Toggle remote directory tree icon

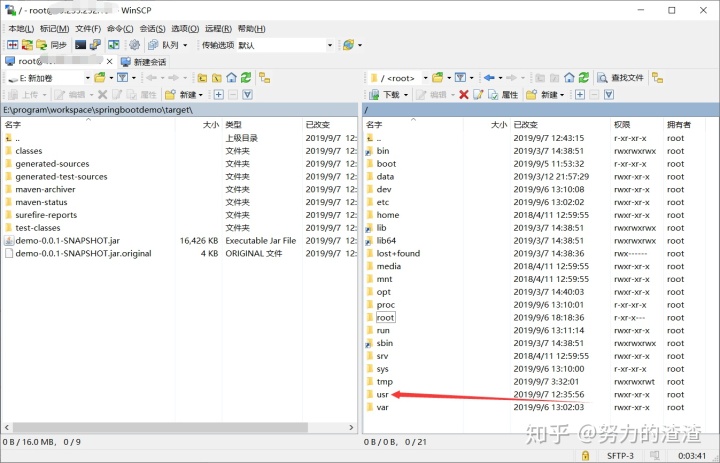coord(658,78)
